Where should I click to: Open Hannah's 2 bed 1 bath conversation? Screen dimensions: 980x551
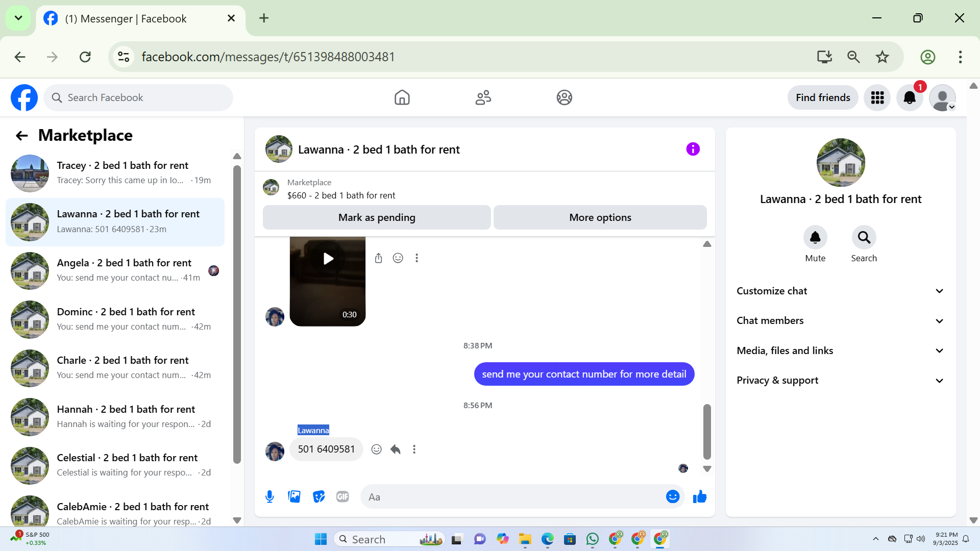coord(115,417)
